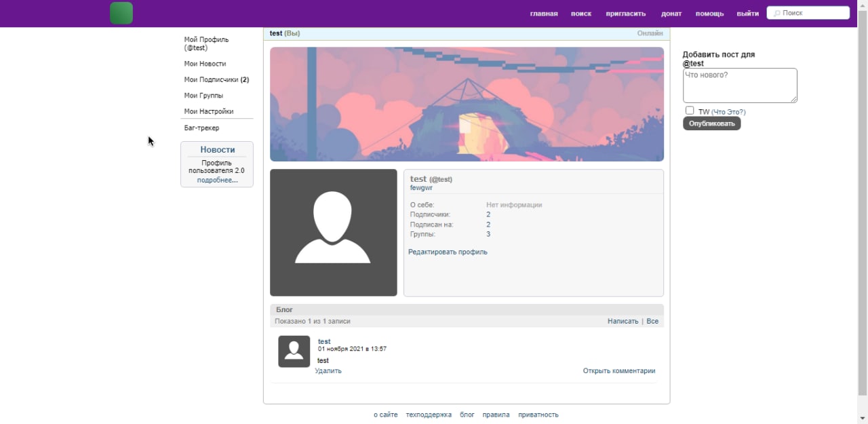Open Мои Группы in sidebar
868x424 pixels.
coord(203,96)
